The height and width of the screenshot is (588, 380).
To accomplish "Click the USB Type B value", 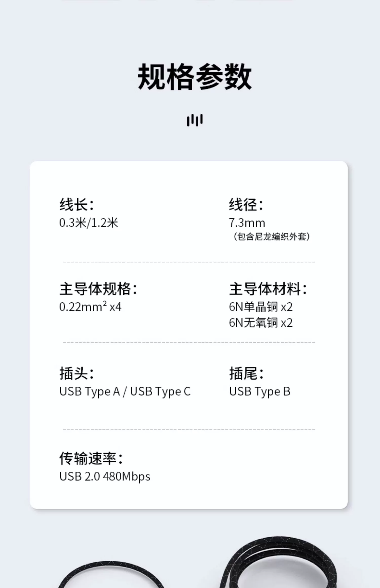I will point(260,391).
